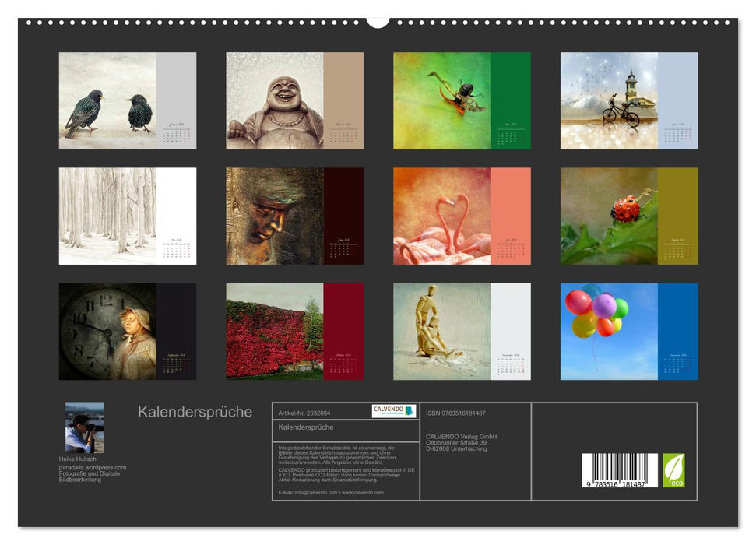Click the CALVENDO publisher logo

pos(393,411)
